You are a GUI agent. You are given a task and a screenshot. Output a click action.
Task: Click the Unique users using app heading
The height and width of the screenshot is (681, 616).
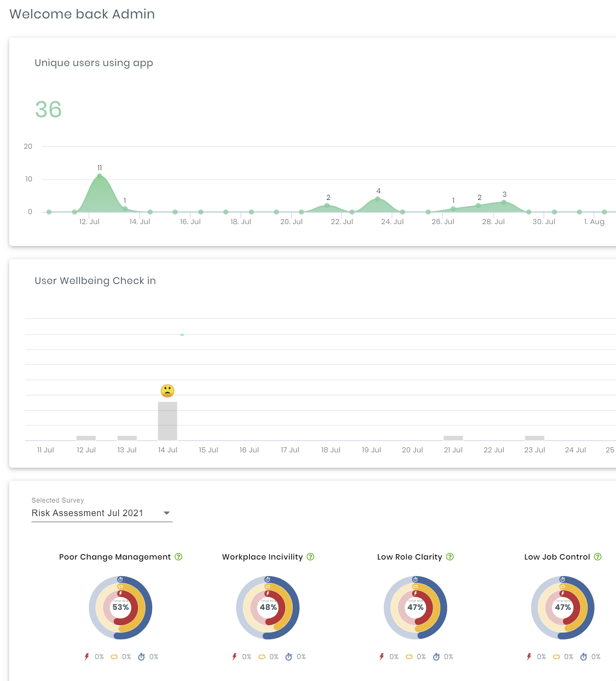(x=94, y=63)
